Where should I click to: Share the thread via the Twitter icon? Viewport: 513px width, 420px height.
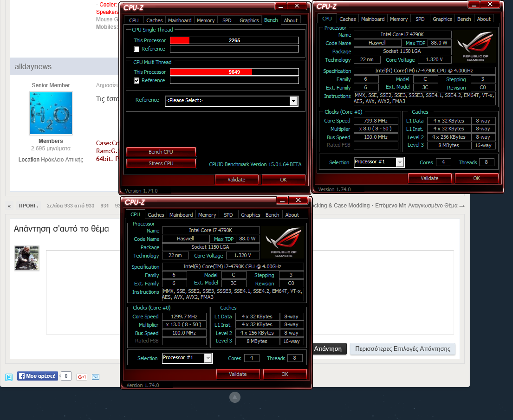tap(9, 377)
